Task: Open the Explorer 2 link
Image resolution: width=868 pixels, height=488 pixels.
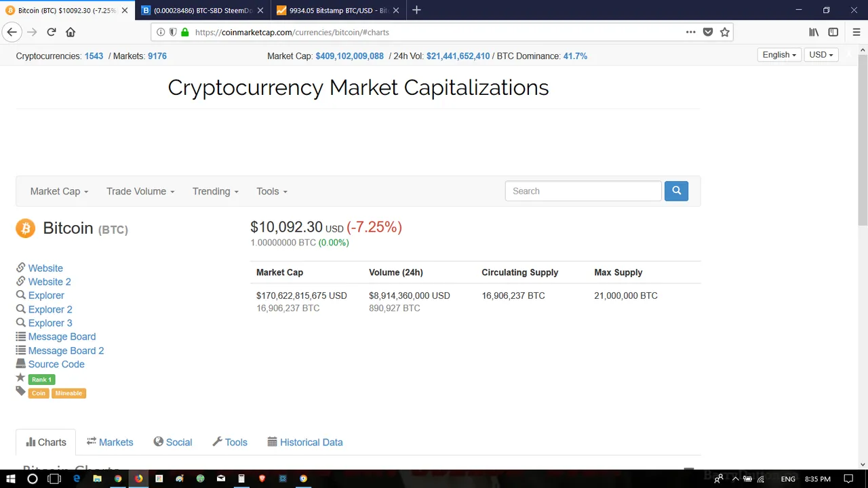Action: point(50,309)
